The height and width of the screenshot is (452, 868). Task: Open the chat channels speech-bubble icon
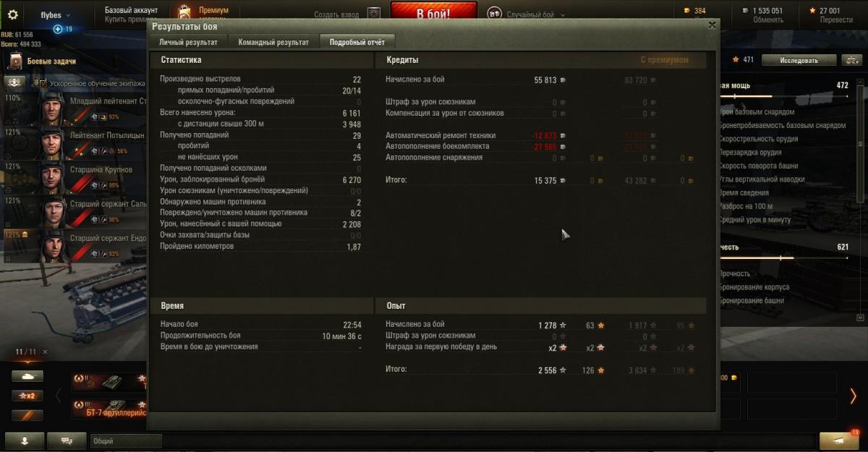tap(67, 440)
